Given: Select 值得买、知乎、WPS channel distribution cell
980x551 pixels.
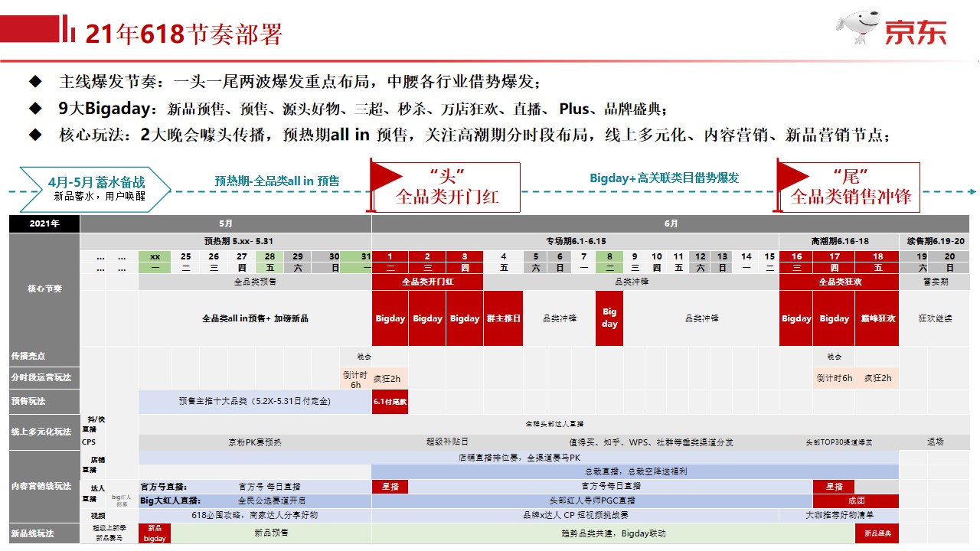Looking at the screenshot, I should 651,442.
